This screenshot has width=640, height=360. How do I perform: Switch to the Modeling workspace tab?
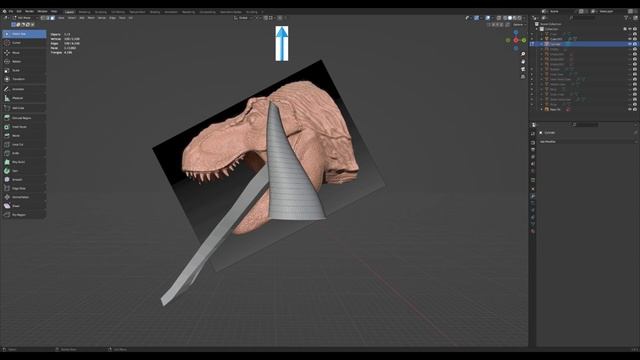pyautogui.click(x=84, y=12)
